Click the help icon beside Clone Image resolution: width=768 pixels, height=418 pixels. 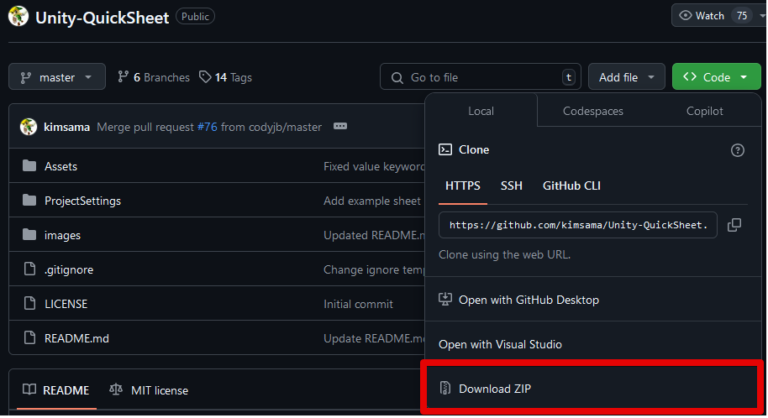(x=737, y=150)
